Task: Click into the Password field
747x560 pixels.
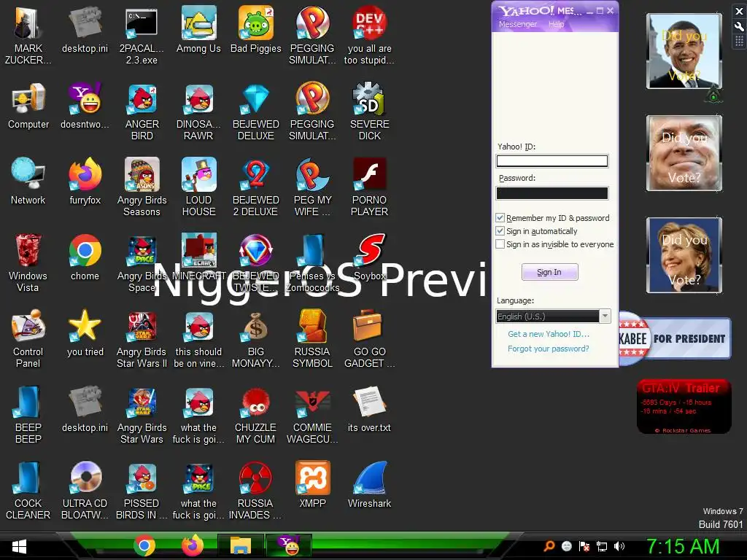Action: click(x=552, y=192)
